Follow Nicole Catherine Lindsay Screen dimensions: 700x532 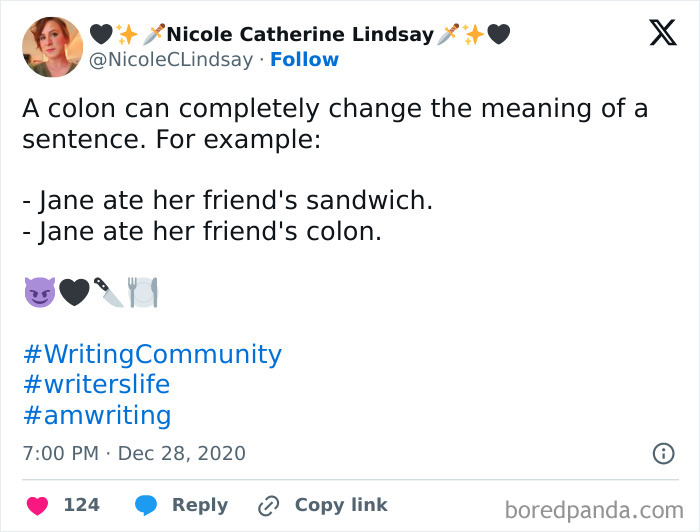tap(304, 60)
